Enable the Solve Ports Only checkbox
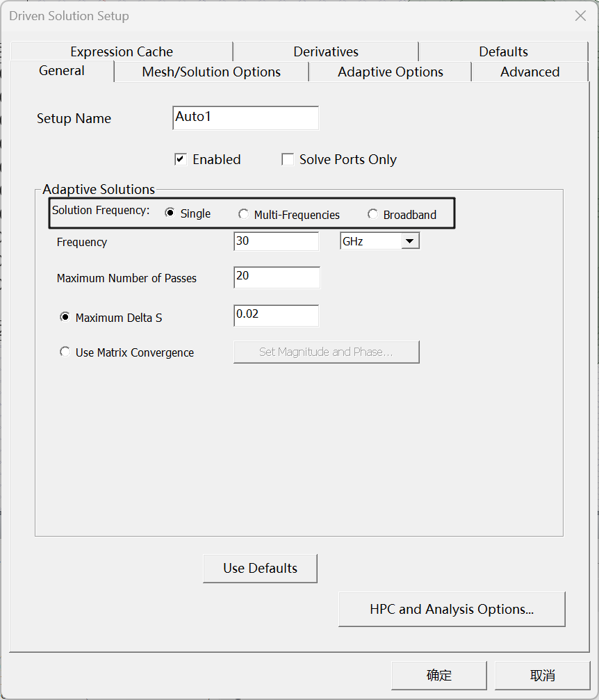Screen dimensions: 599x700 tap(288, 160)
